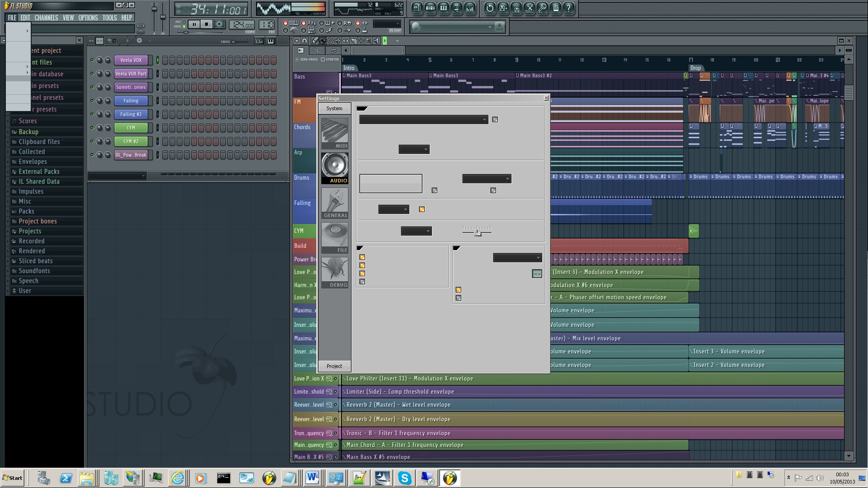Select the Mute tool in Playlist toolbar
The width and height of the screenshot is (868, 488).
[x=338, y=41]
